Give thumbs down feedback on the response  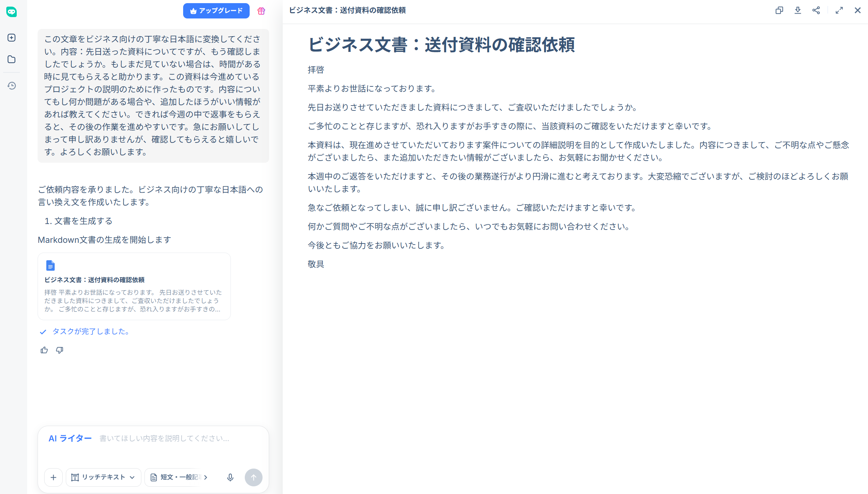pyautogui.click(x=60, y=350)
